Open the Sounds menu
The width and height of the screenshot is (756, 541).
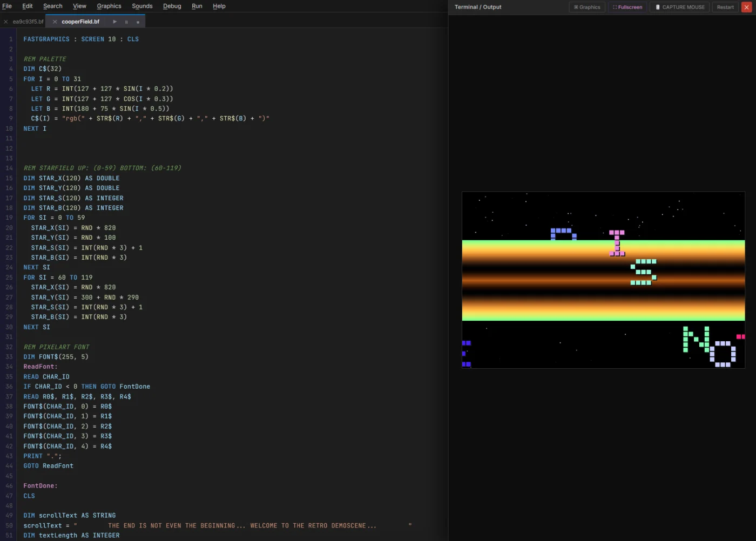pyautogui.click(x=142, y=6)
